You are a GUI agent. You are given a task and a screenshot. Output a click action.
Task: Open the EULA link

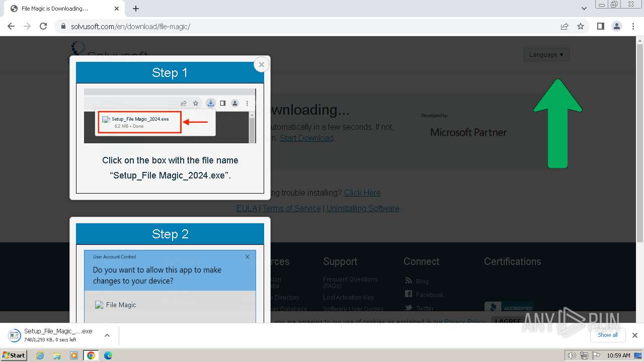pyautogui.click(x=247, y=208)
